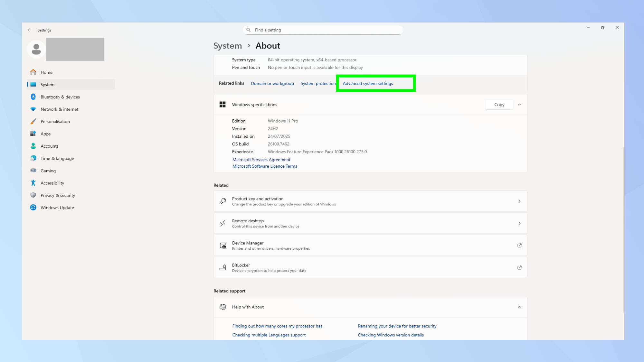Collapse the Windows specifications section
Screen dimensions: 644x362
[519, 105]
